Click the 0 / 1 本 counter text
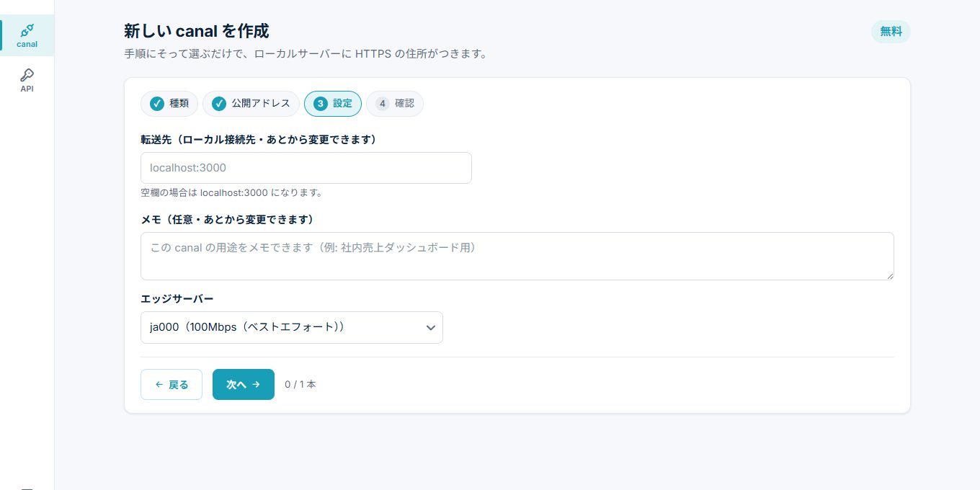Screen dimensions: 980x490 (x=300, y=385)
